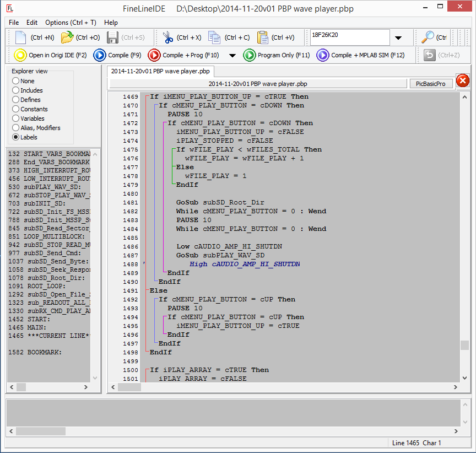Click the yellow Open in Origi IDE icon

(x=20, y=55)
